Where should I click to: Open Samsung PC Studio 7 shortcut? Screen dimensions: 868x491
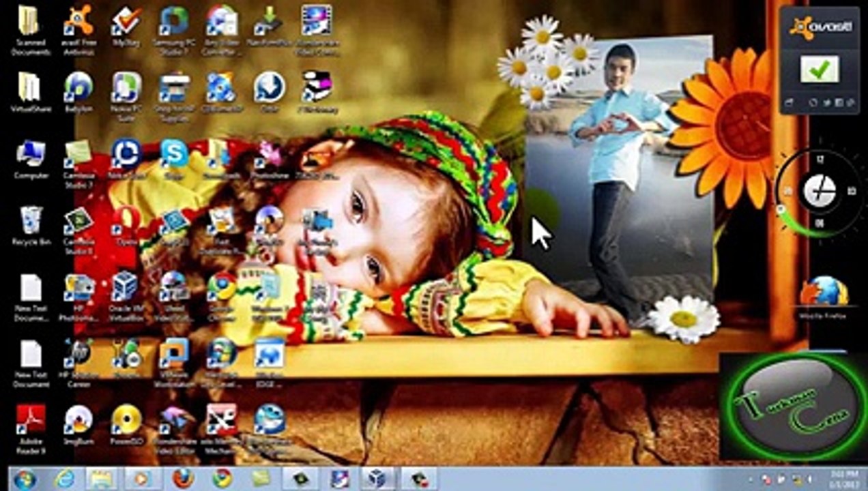click(174, 29)
